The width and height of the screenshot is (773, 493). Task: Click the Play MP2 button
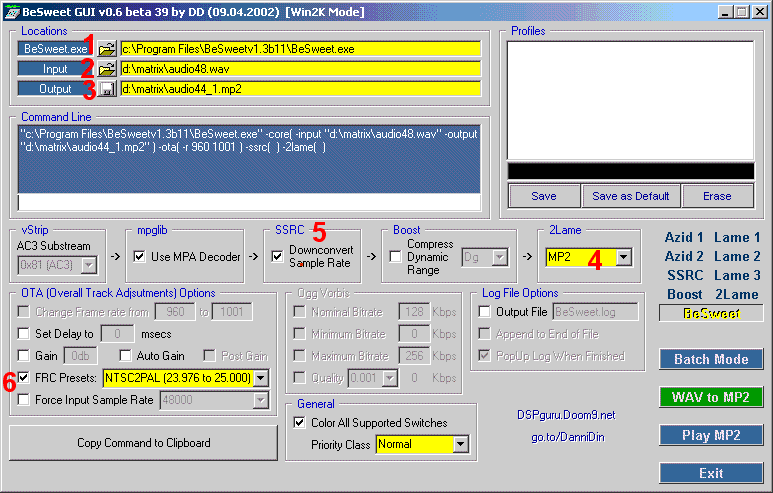711,435
